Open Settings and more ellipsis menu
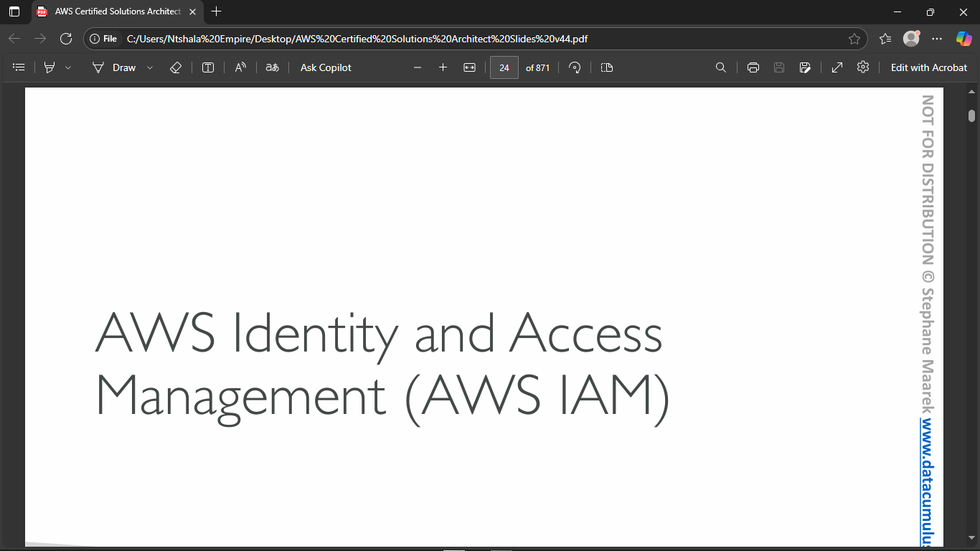 pyautogui.click(x=937, y=39)
